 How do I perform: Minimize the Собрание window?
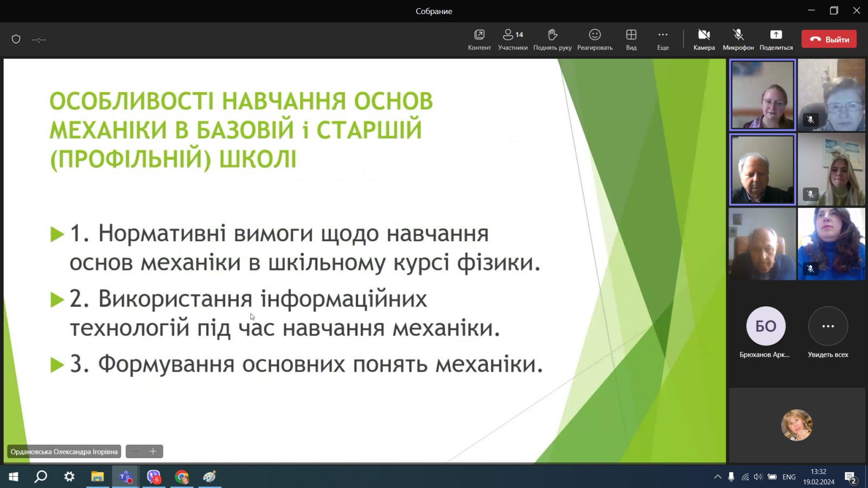tap(812, 10)
